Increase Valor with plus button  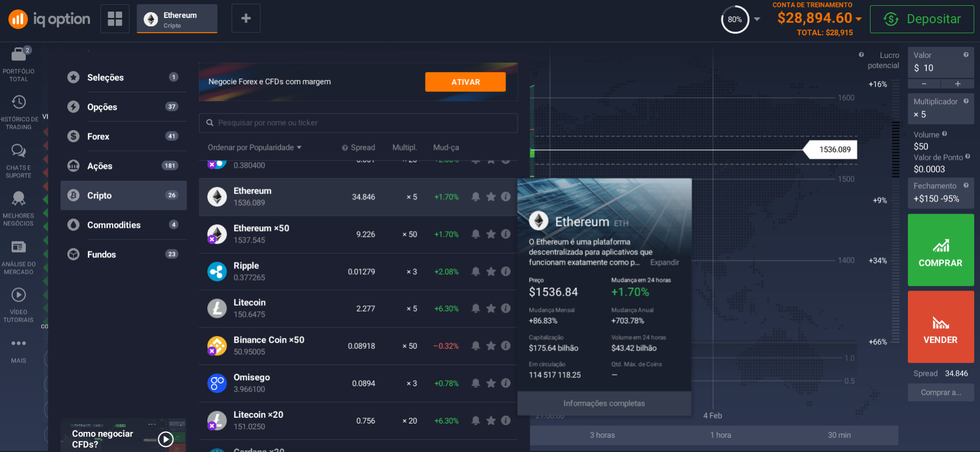pyautogui.click(x=957, y=84)
